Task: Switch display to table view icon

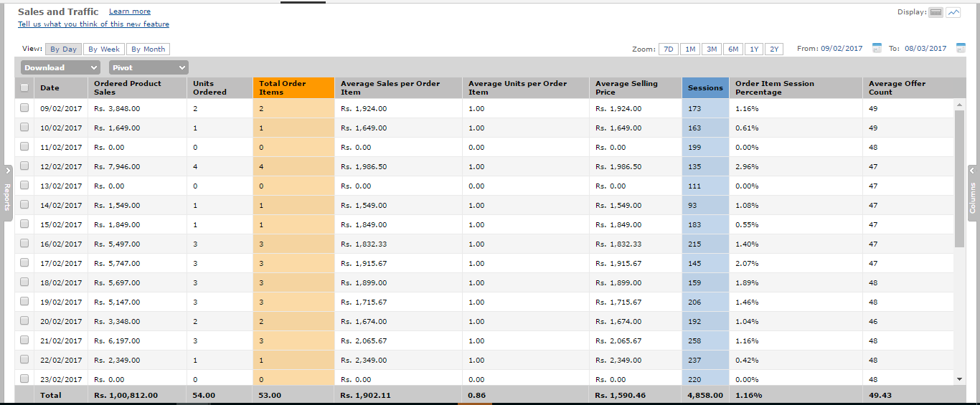Action: click(936, 12)
